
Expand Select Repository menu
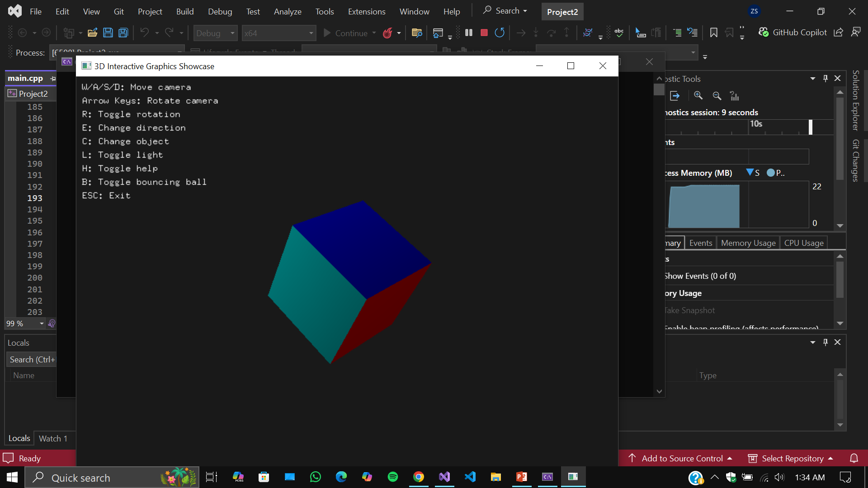pyautogui.click(x=790, y=458)
